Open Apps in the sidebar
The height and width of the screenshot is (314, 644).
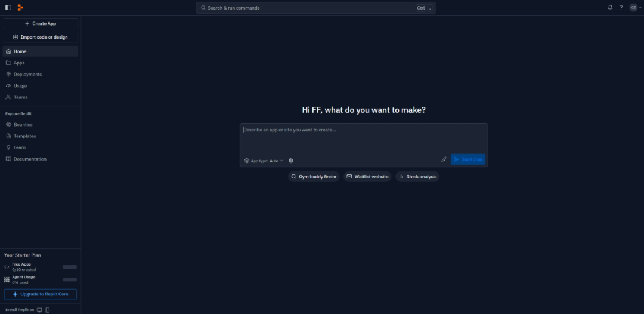tap(41, 63)
